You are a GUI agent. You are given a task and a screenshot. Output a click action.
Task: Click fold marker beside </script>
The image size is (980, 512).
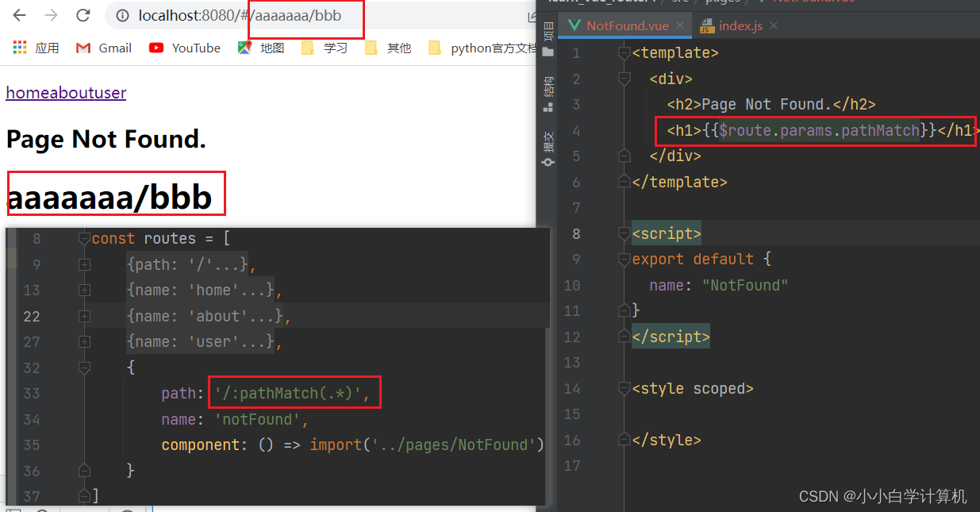625,337
